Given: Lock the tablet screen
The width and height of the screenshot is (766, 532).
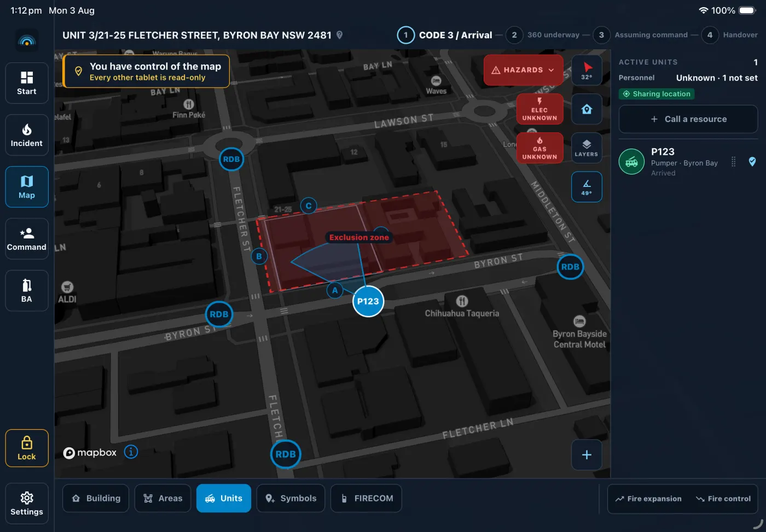Looking at the screenshot, I should (27, 448).
